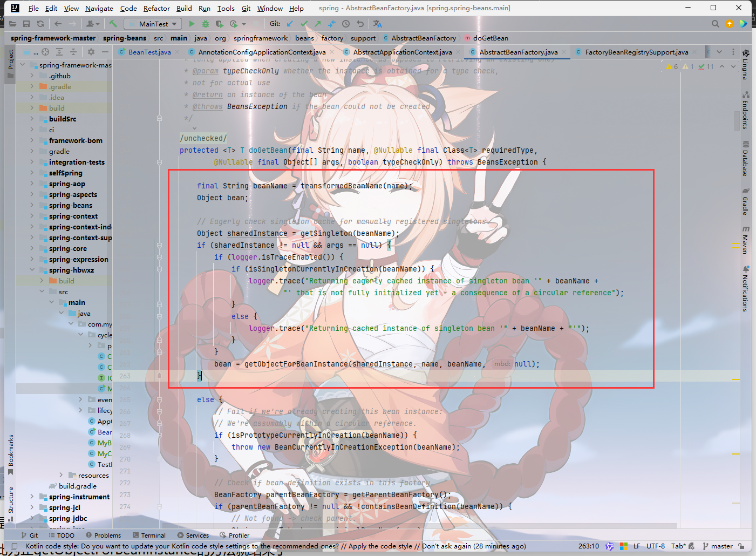Image resolution: width=756 pixels, height=556 pixels.
Task: Hide the Project panel with minus icon
Action: [x=105, y=52]
